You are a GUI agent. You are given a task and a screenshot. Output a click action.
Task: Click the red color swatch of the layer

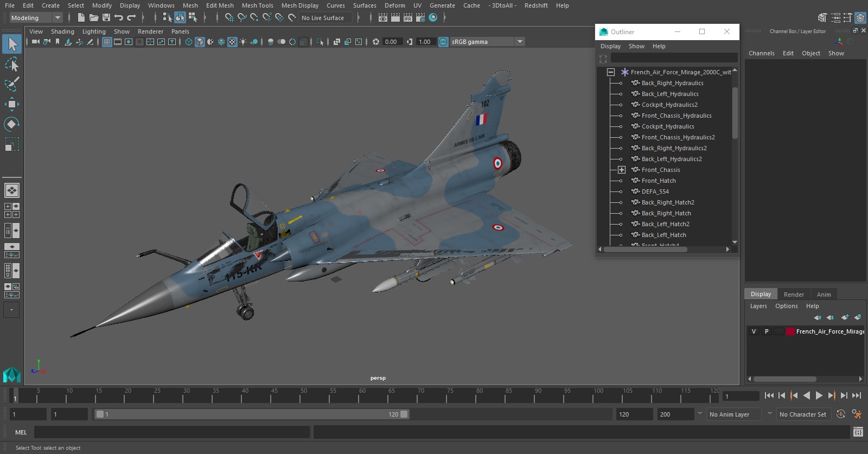click(x=790, y=331)
